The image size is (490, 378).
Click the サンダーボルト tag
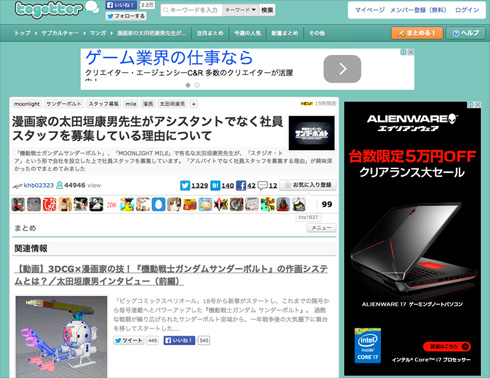point(64,104)
